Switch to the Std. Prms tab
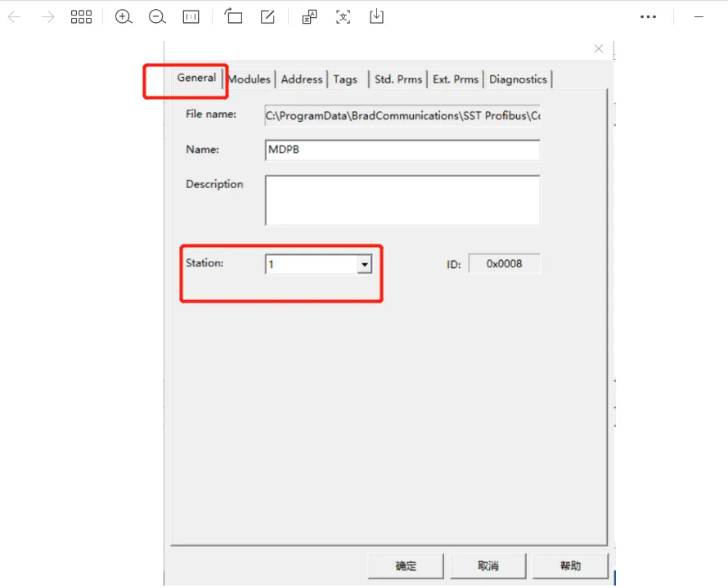 pos(398,79)
